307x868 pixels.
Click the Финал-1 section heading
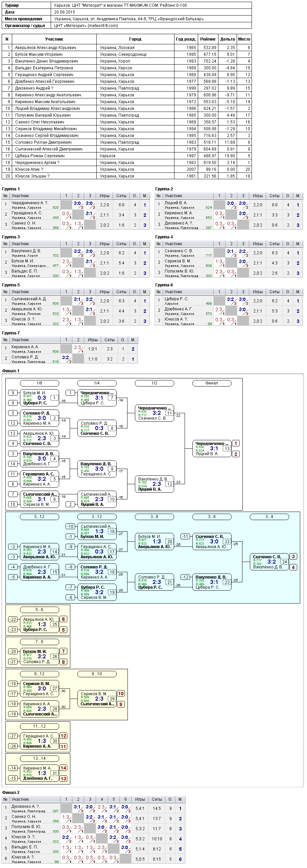[11, 371]
